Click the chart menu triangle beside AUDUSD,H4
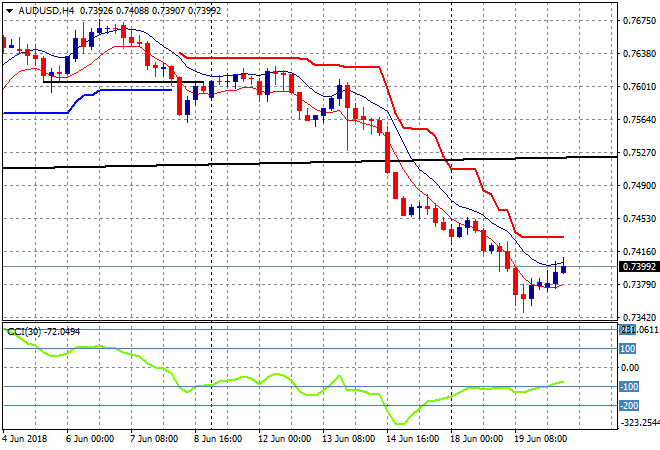 9,11
